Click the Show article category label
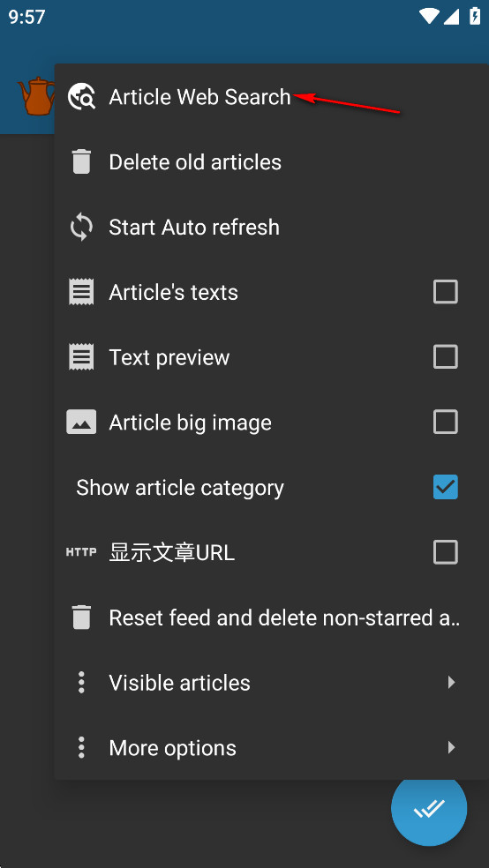The image size is (489, 868). coord(180,488)
